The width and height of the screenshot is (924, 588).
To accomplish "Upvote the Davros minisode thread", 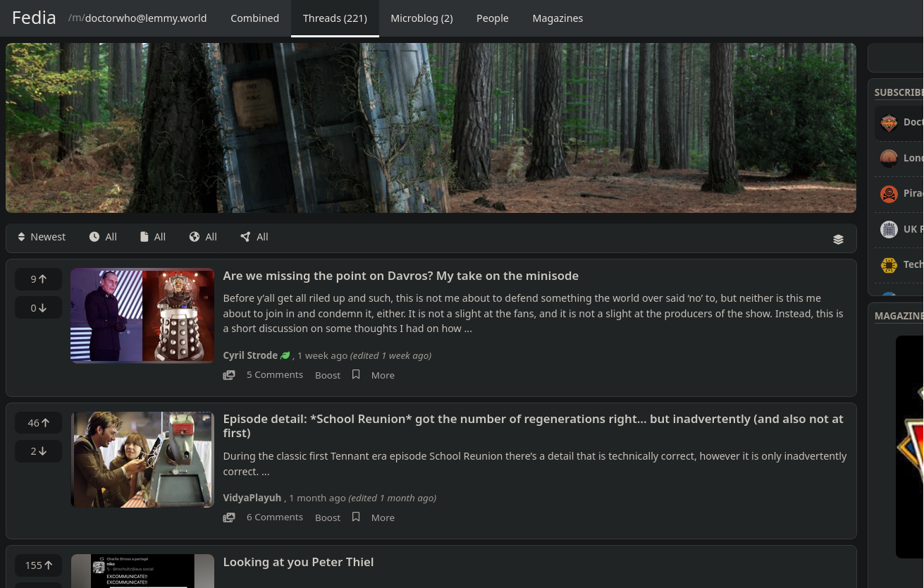I will [38, 279].
